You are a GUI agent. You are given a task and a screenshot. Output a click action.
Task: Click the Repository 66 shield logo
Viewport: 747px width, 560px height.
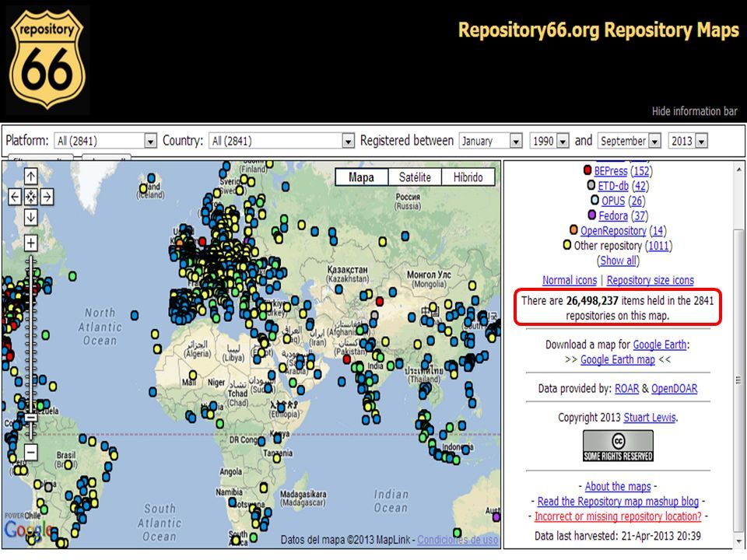pos(47,60)
